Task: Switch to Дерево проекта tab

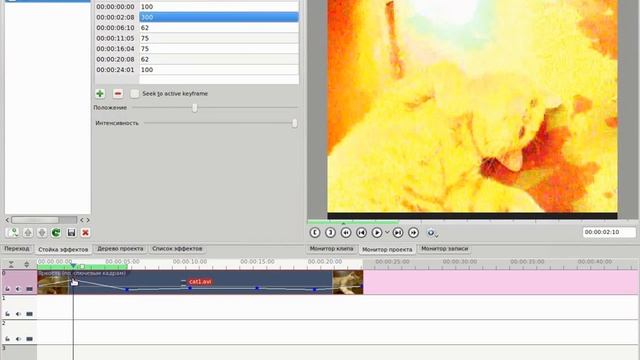Action: coord(120,249)
